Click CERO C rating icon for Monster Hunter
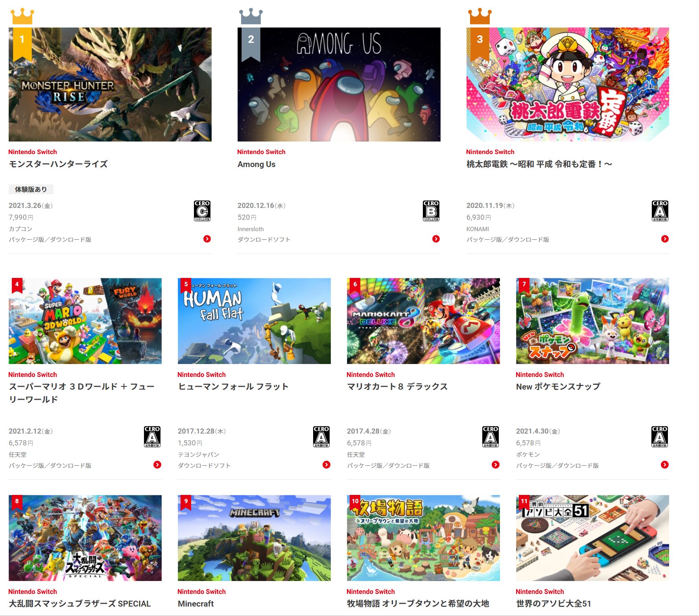The height and width of the screenshot is (616, 699). pyautogui.click(x=202, y=211)
